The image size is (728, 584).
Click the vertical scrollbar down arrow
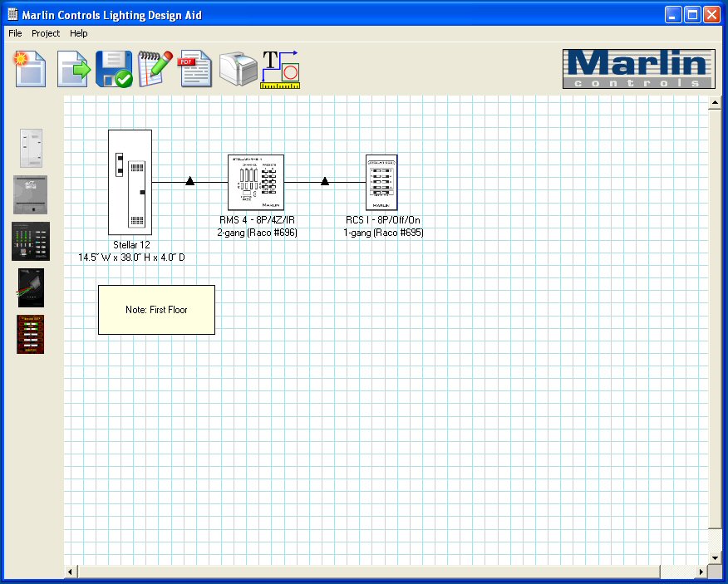tap(715, 558)
